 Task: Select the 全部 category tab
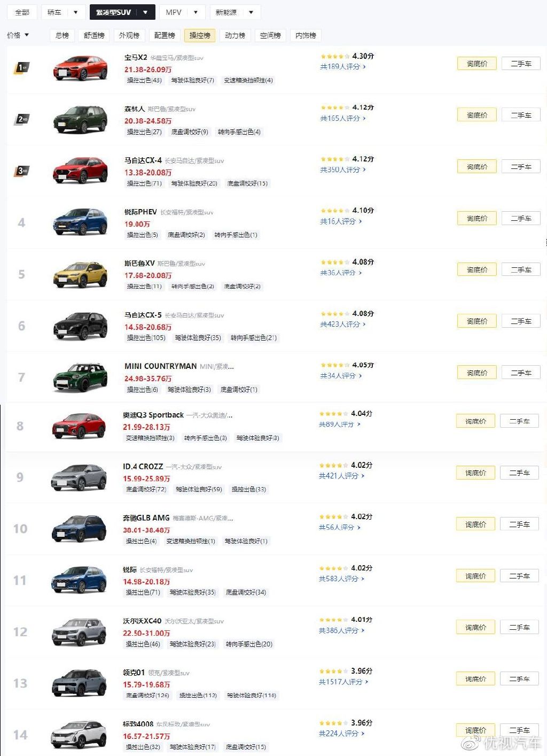22,12
